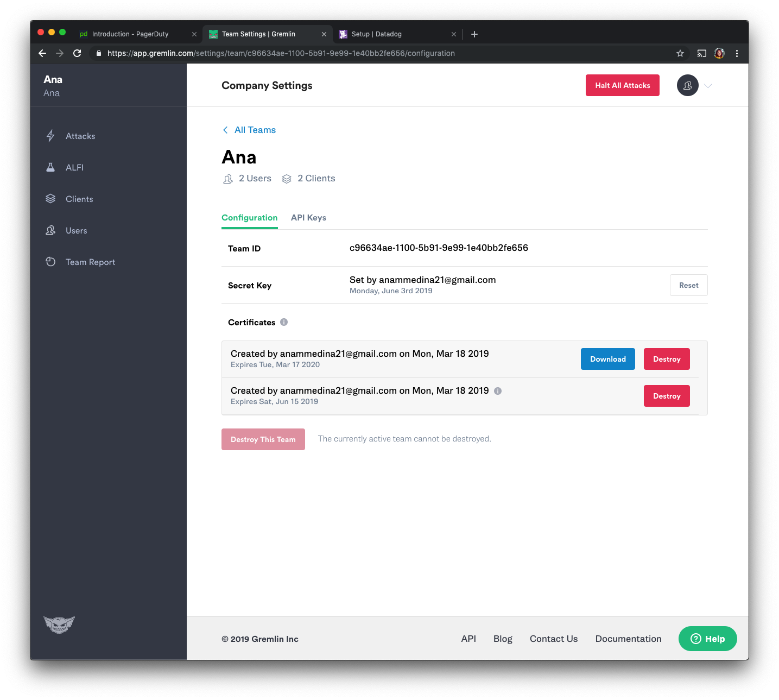Click the Contact Us footer link
Image resolution: width=779 pixels, height=700 pixels.
(x=554, y=639)
